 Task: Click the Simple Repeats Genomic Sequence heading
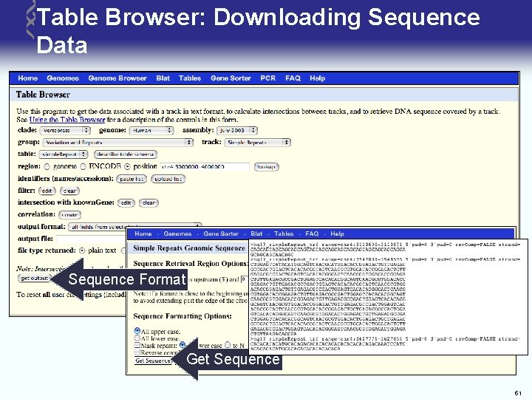point(189,248)
